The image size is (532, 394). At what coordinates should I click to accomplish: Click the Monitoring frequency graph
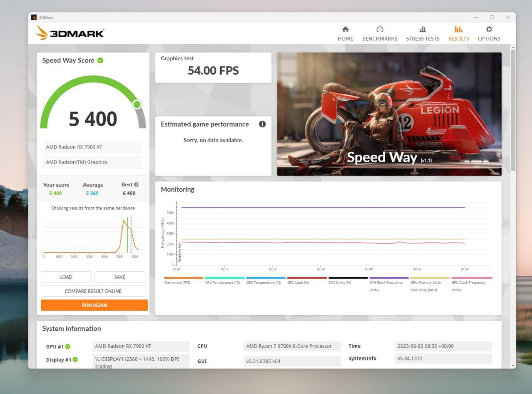[325, 236]
